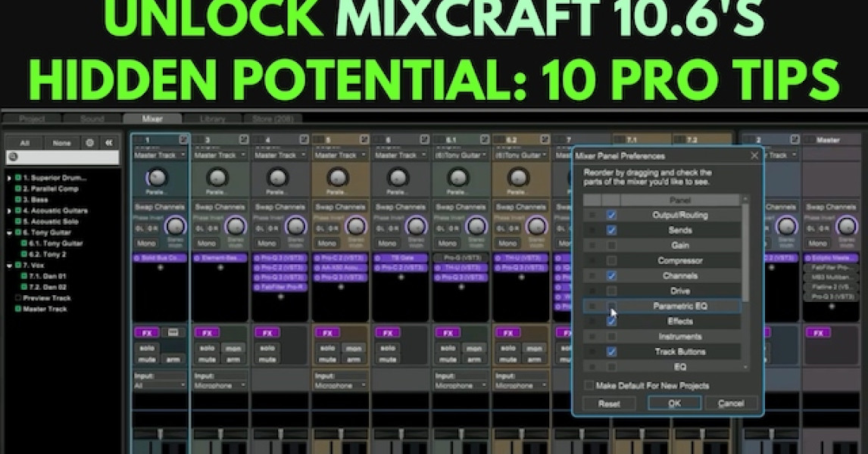Image resolution: width=868 pixels, height=454 pixels.
Task: Enable the Instruments panel checkbox
Action: point(611,336)
